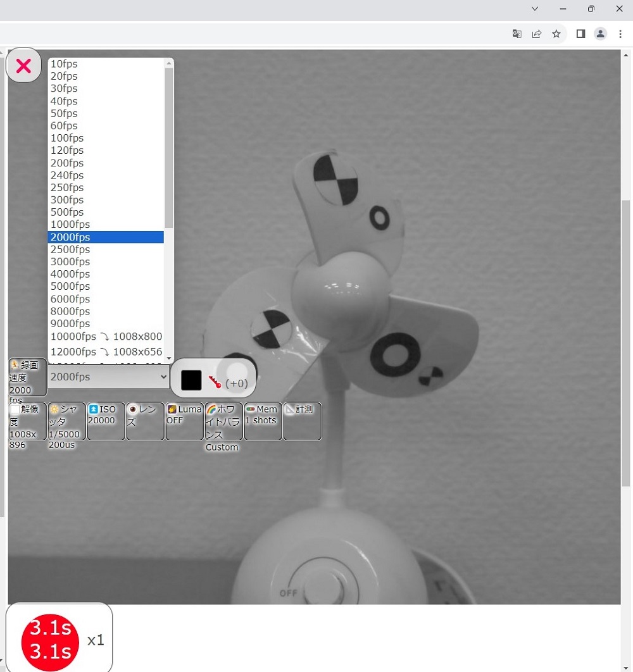Choose the 240fps entry
Screen dimensions: 633x672
point(106,176)
